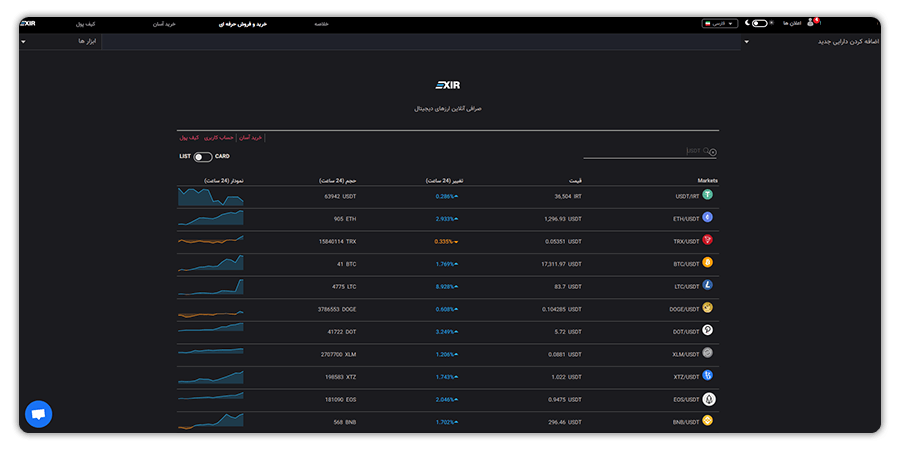900x450 pixels.
Task: Click the red کیف پول link
Action: tap(189, 138)
